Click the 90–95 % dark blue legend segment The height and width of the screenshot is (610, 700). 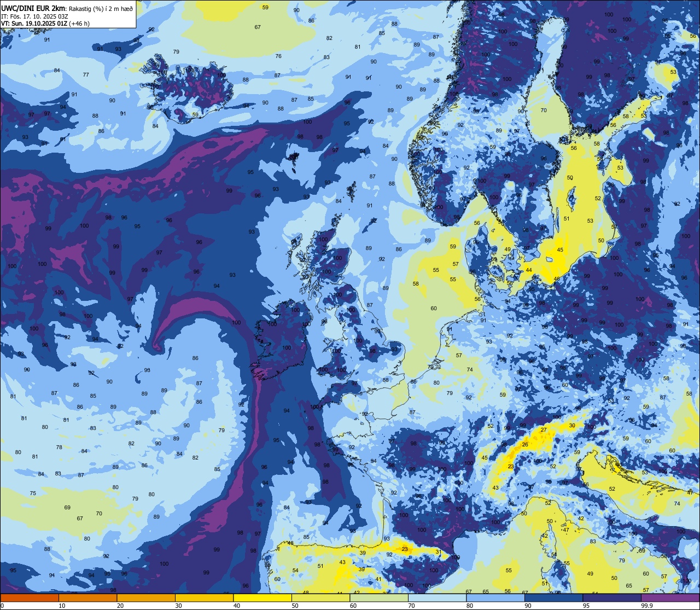553,597
